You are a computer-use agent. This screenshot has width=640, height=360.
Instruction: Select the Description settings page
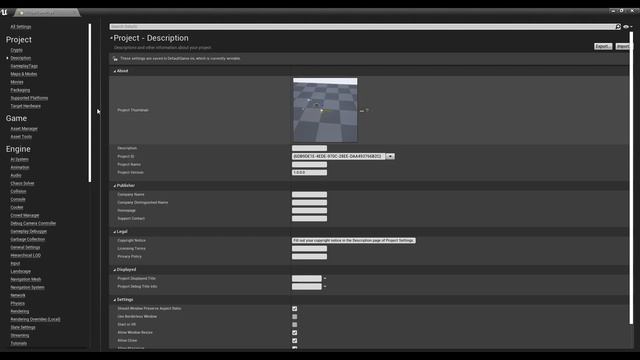coord(21,58)
